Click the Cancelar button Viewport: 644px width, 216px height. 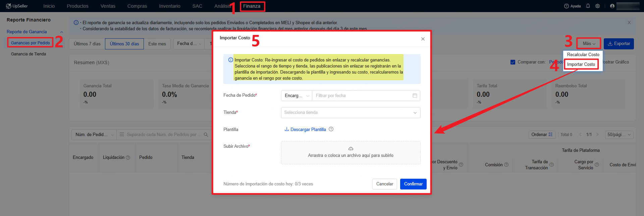(x=385, y=184)
